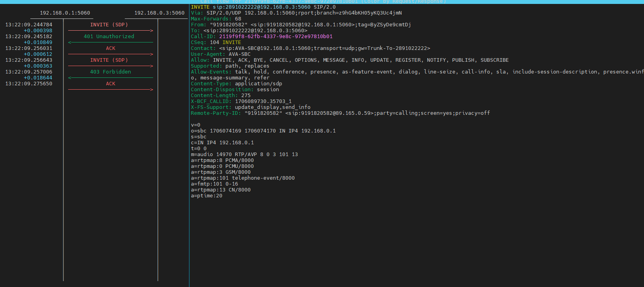Click the 13:22:09.245182 timestamp
The width and height of the screenshot is (644, 287).
(29, 37)
